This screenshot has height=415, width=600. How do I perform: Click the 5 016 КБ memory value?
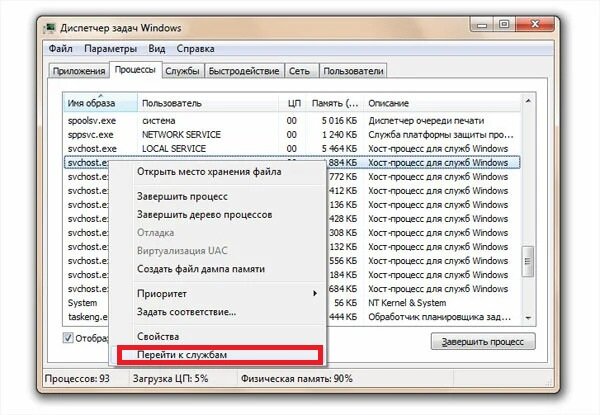(x=339, y=121)
